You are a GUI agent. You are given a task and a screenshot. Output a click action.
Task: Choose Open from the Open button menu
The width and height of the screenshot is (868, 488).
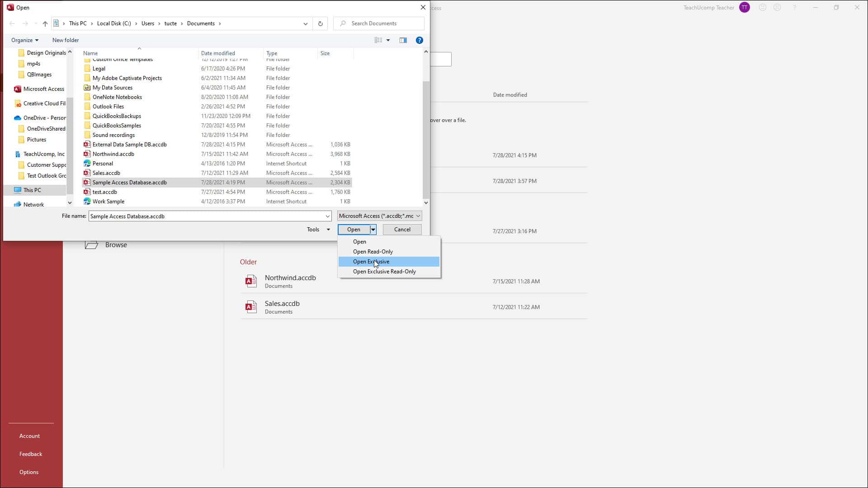[389, 242]
